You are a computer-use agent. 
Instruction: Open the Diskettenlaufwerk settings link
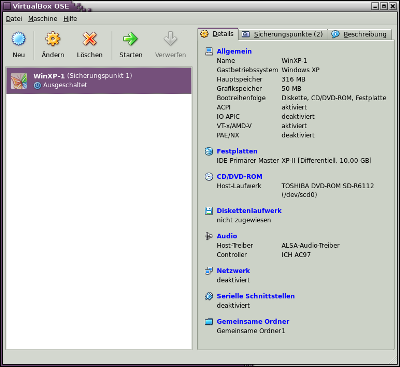[249, 211]
